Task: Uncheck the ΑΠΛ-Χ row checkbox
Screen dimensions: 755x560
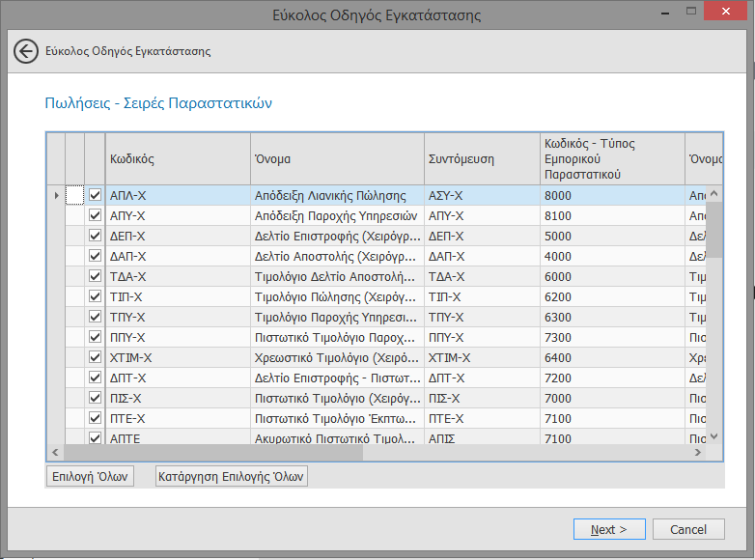Action: coord(95,195)
